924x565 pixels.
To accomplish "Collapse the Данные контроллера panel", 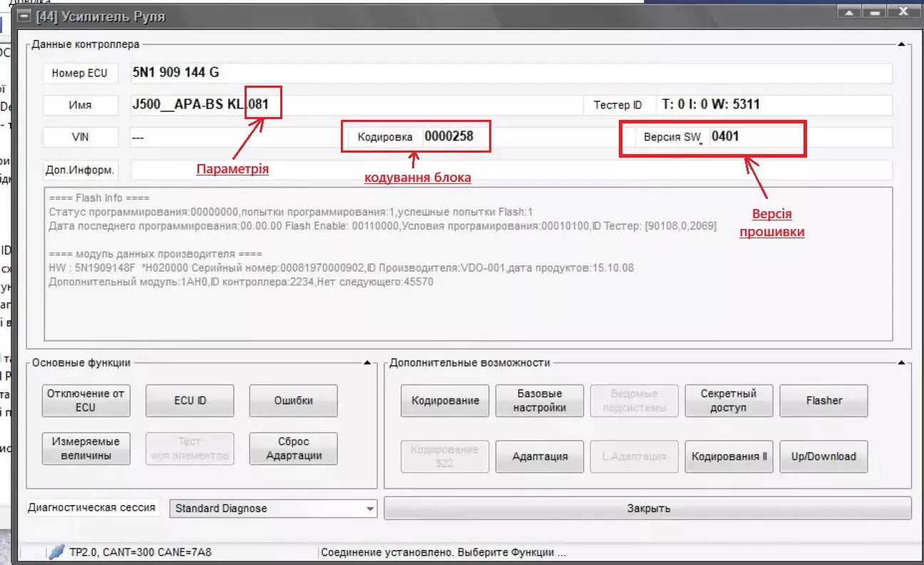I will [x=901, y=44].
